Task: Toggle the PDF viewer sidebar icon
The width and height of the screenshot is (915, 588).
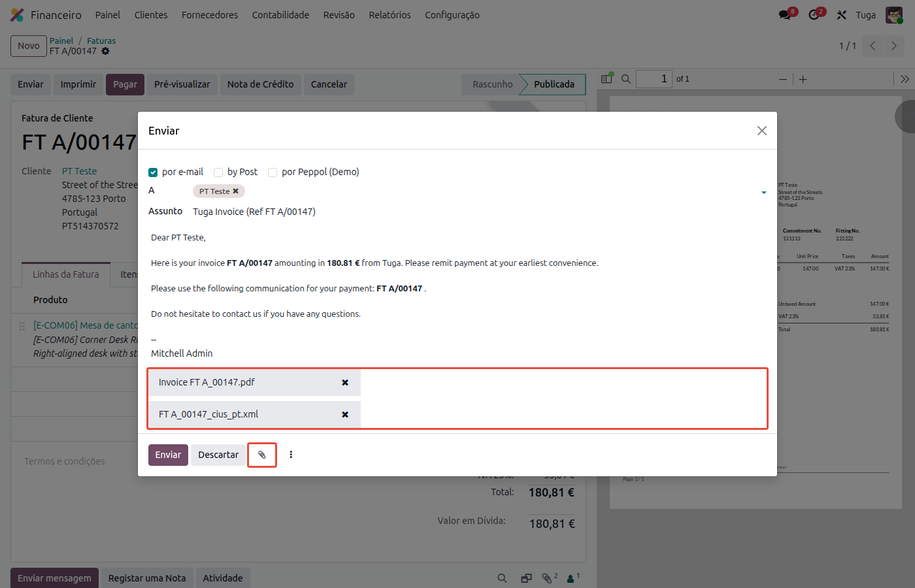Action: pos(607,79)
